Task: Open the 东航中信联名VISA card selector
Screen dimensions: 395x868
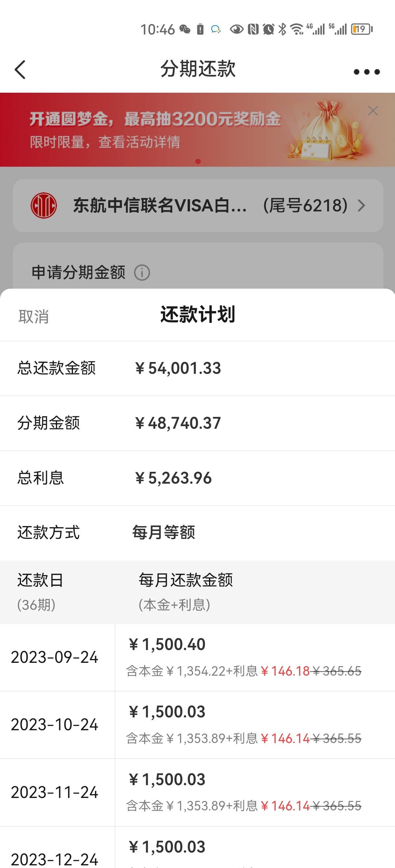Action: click(198, 205)
